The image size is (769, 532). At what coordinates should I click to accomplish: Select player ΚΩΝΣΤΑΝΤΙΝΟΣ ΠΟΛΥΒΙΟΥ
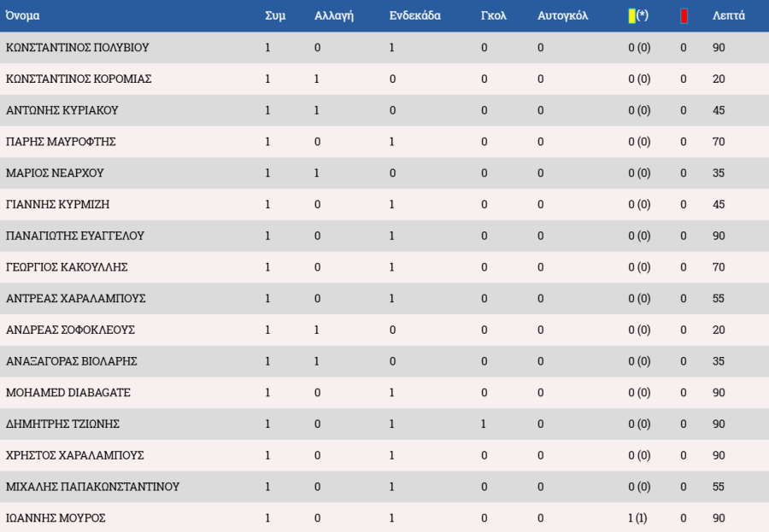coord(82,48)
